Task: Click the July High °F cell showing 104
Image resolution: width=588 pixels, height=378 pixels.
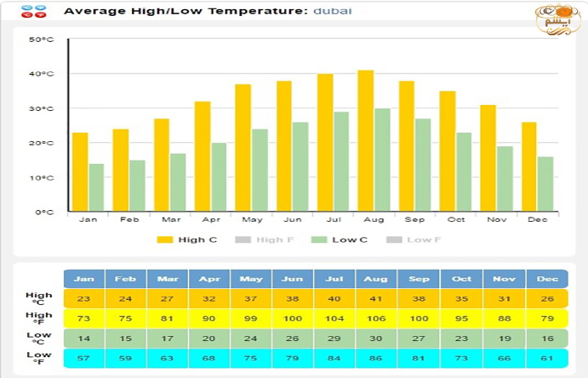Action: coord(334,318)
